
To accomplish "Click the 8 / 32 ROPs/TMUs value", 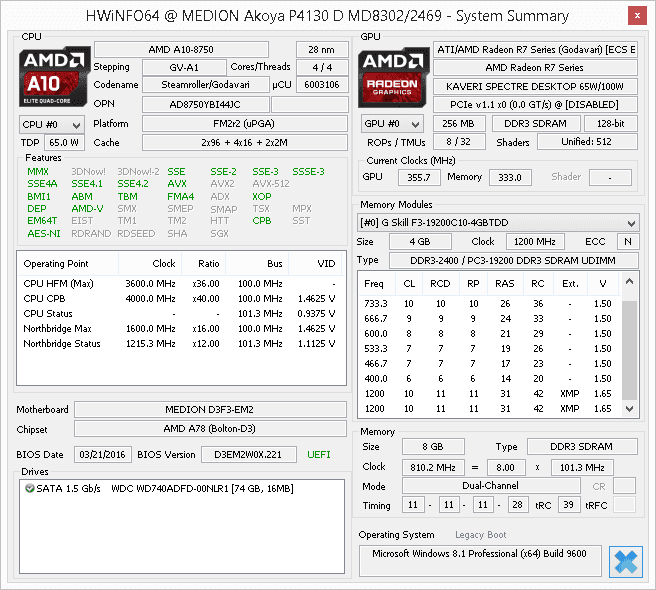I will pyautogui.click(x=459, y=142).
